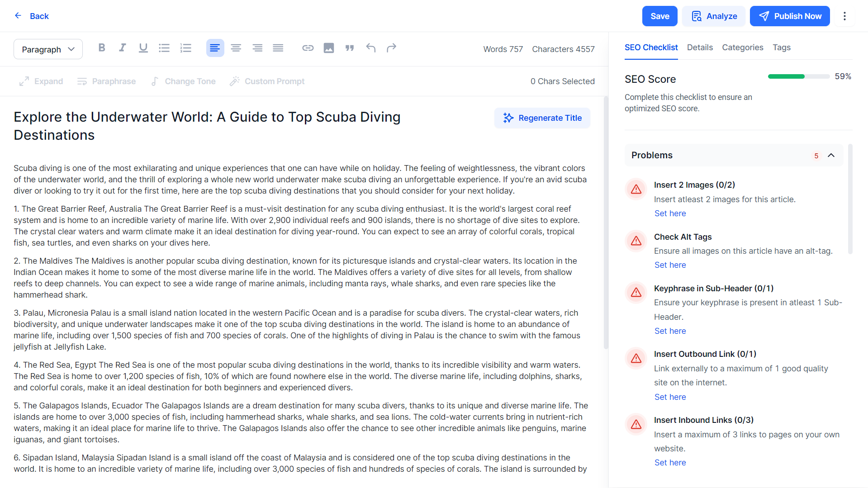
Task: Click the 'Keyphrase in Sub-Header (0/1)' heading
Action: pyautogui.click(x=713, y=289)
